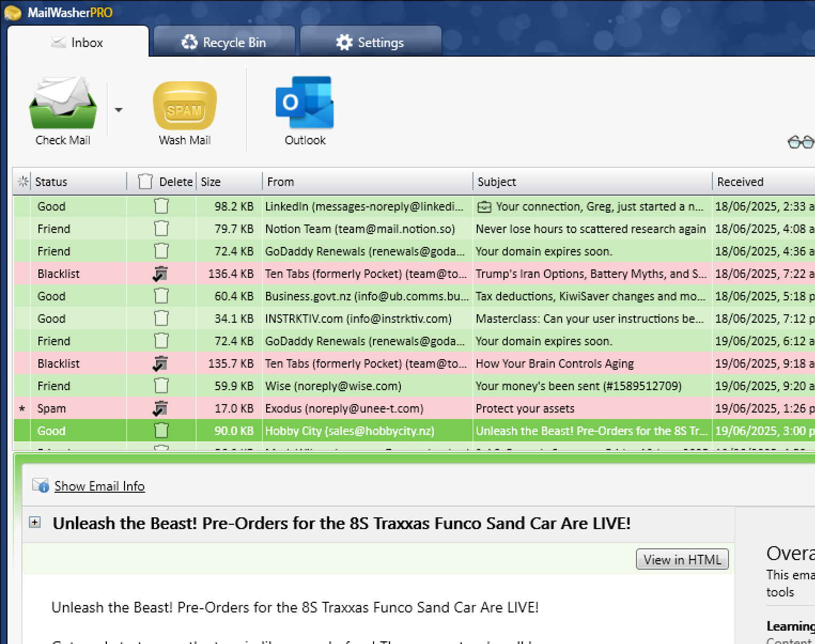Select the Notion Team sender cell
The width and height of the screenshot is (815, 644).
pyautogui.click(x=367, y=229)
